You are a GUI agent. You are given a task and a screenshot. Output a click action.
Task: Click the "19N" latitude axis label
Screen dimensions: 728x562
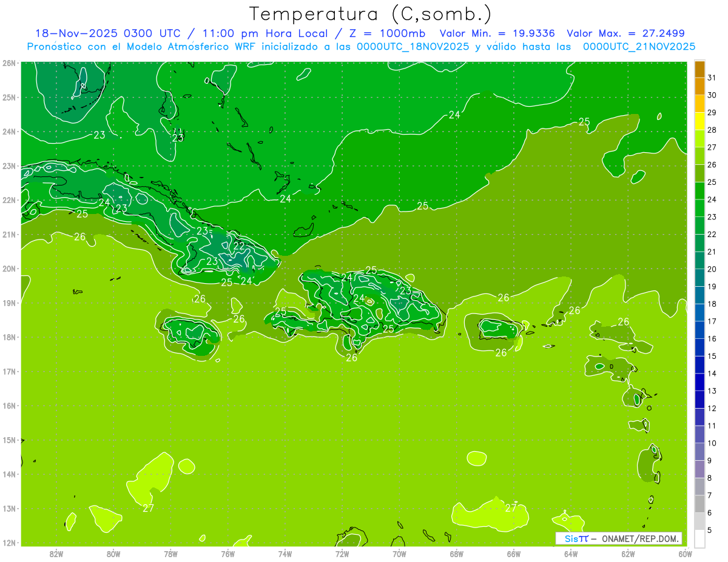(9, 303)
